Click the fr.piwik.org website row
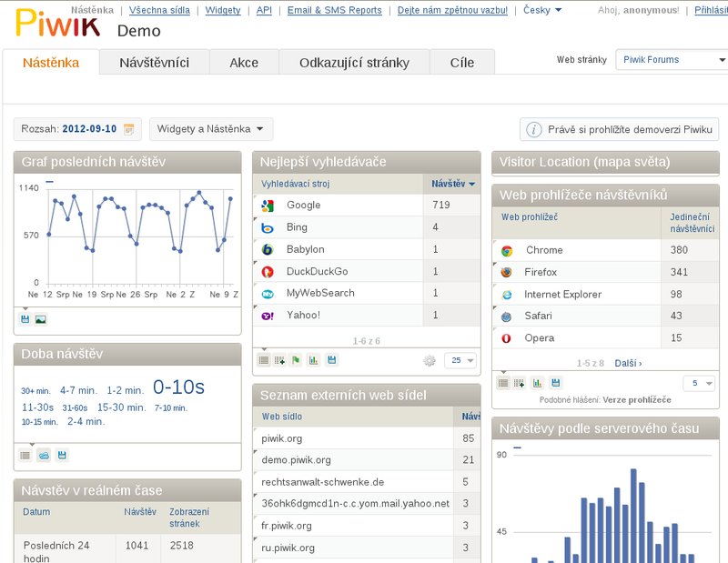Viewport: 728px width, 563px height. point(367,526)
